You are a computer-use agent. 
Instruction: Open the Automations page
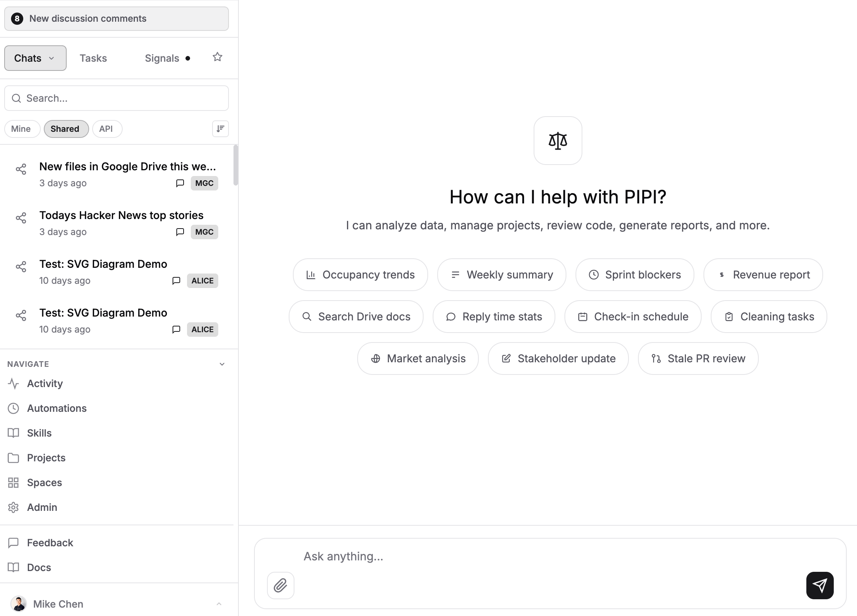117,408
